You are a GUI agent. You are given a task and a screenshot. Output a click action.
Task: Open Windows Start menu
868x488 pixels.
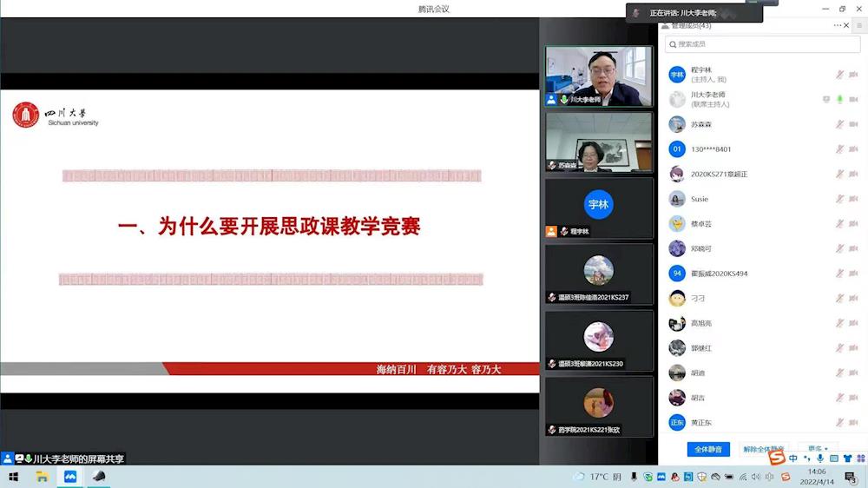[14, 477]
